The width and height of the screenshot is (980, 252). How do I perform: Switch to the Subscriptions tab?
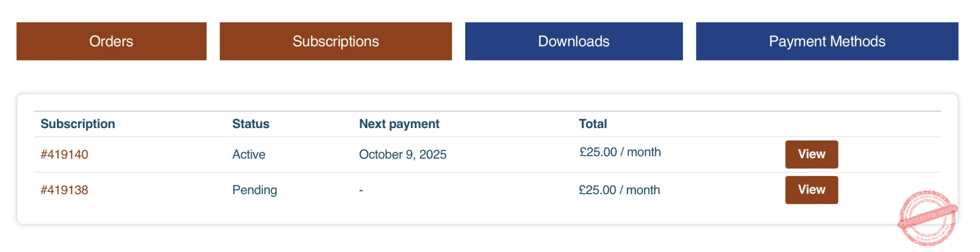point(336,41)
